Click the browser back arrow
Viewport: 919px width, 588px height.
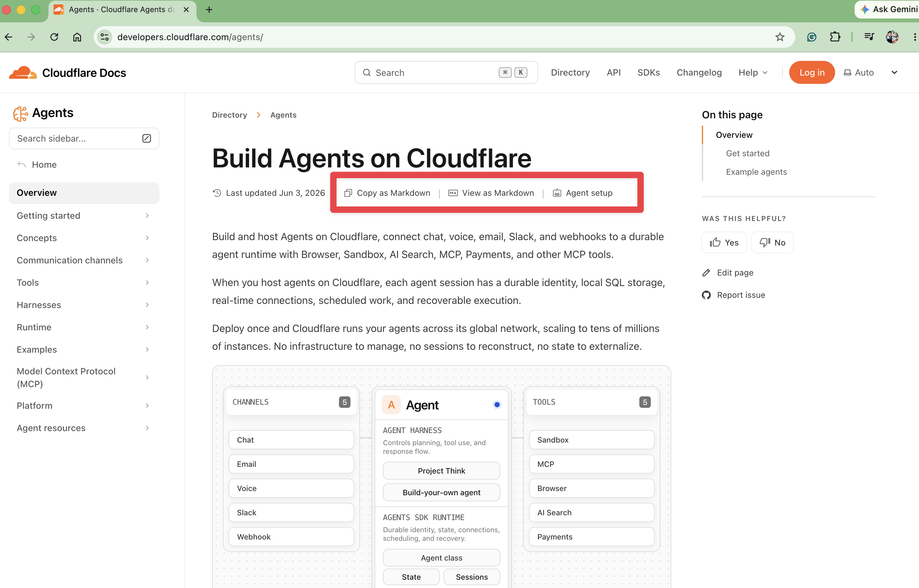(9, 37)
